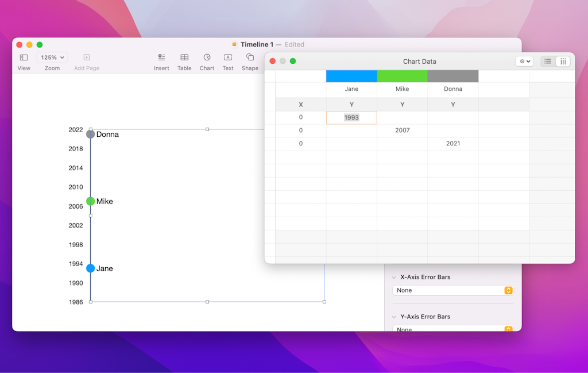Click Jane's blue series color swatch
The width and height of the screenshot is (588, 373).
point(351,75)
